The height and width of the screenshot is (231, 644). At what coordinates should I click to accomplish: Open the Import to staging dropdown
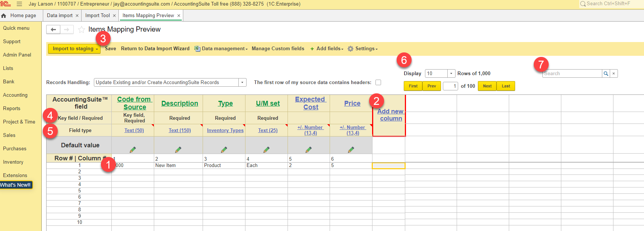tap(74, 49)
